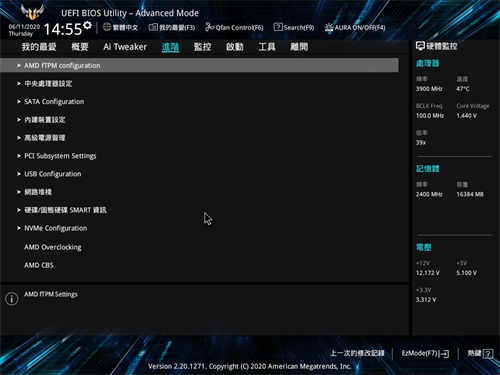Switch to the 工具 tab
The width and height of the screenshot is (500, 375).
[267, 47]
